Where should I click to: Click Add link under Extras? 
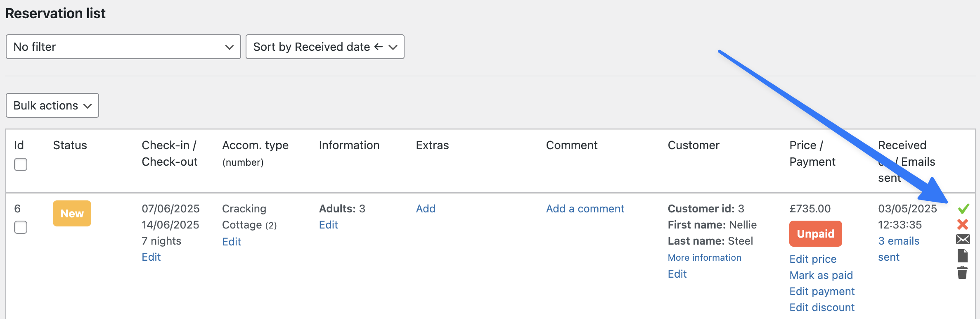425,209
